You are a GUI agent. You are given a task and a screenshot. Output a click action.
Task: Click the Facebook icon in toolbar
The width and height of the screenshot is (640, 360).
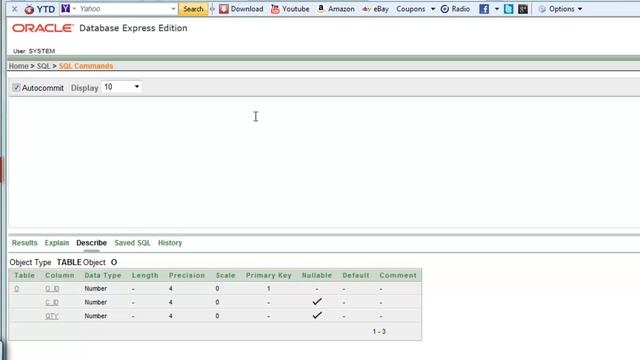point(484,9)
